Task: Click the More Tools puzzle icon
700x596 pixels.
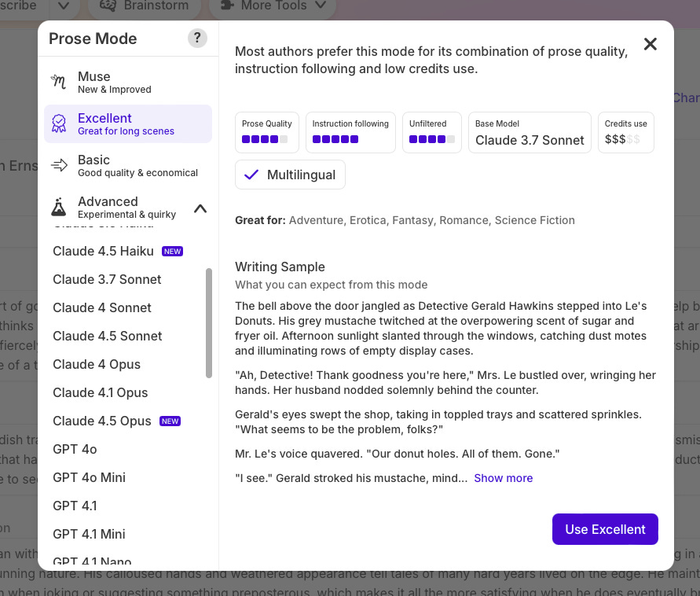Action: pos(228,6)
